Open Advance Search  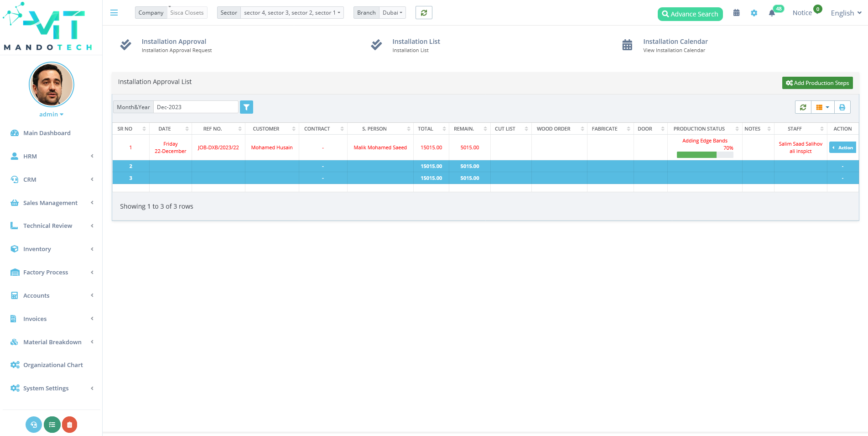690,14
